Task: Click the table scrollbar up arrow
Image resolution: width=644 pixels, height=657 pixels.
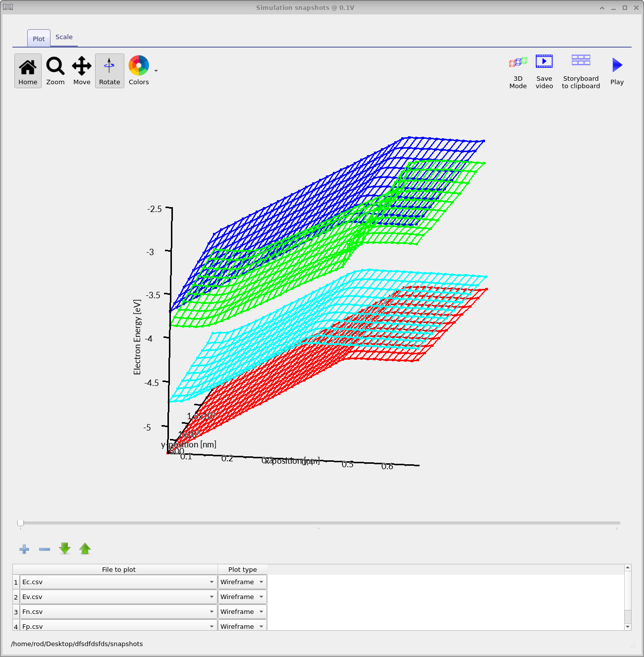Action: (x=628, y=567)
